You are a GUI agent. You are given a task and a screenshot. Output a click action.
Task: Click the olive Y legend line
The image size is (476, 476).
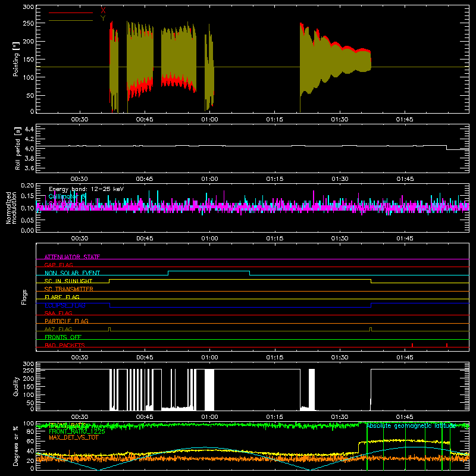(71, 21)
